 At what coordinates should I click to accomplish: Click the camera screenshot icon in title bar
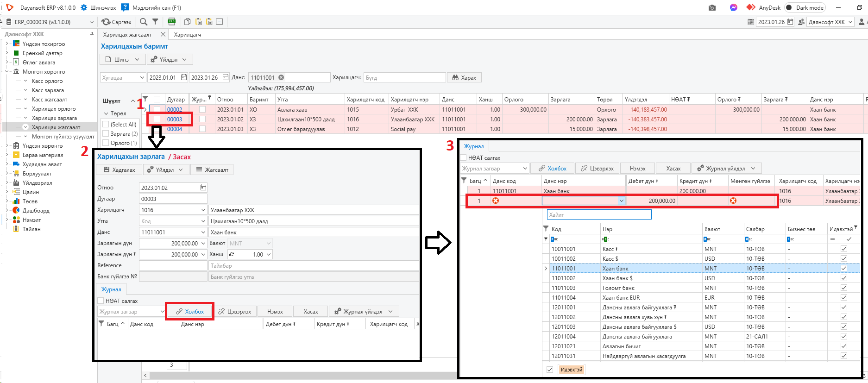click(712, 7)
